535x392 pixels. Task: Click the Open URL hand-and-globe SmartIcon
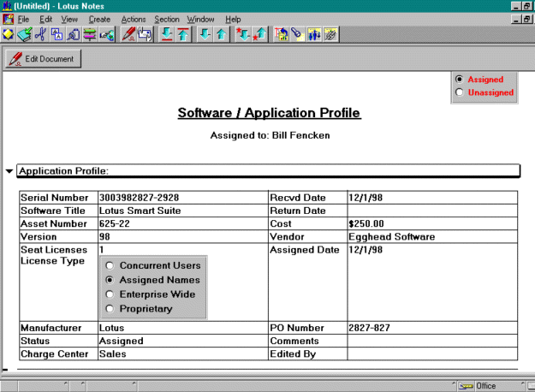point(106,34)
